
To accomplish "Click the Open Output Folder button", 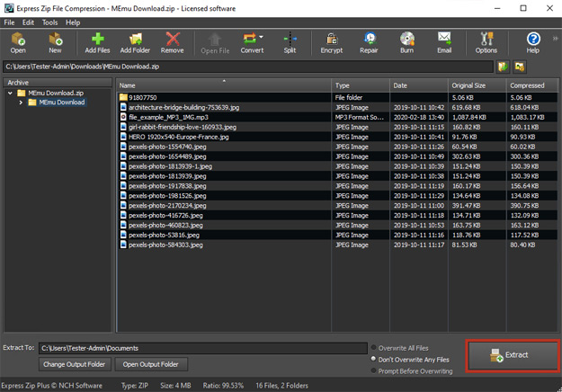I will (x=150, y=364).
